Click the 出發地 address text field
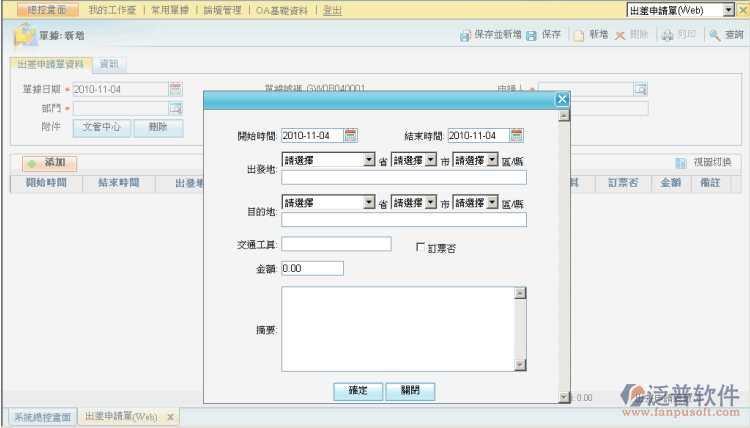 [404, 177]
